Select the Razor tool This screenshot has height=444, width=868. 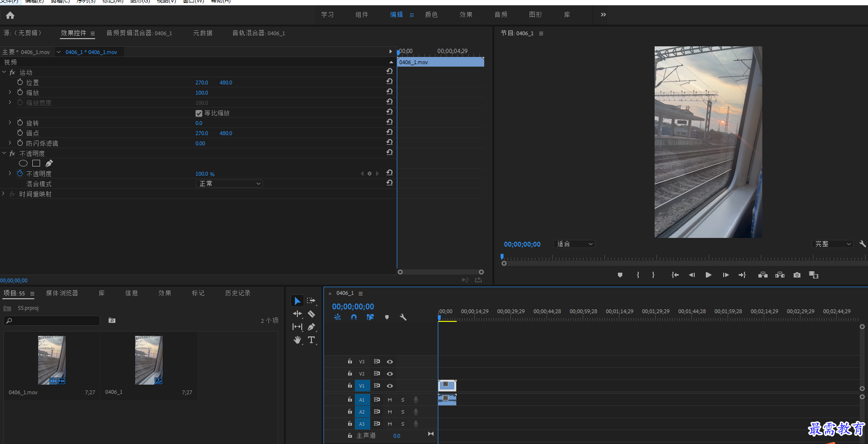pos(311,314)
